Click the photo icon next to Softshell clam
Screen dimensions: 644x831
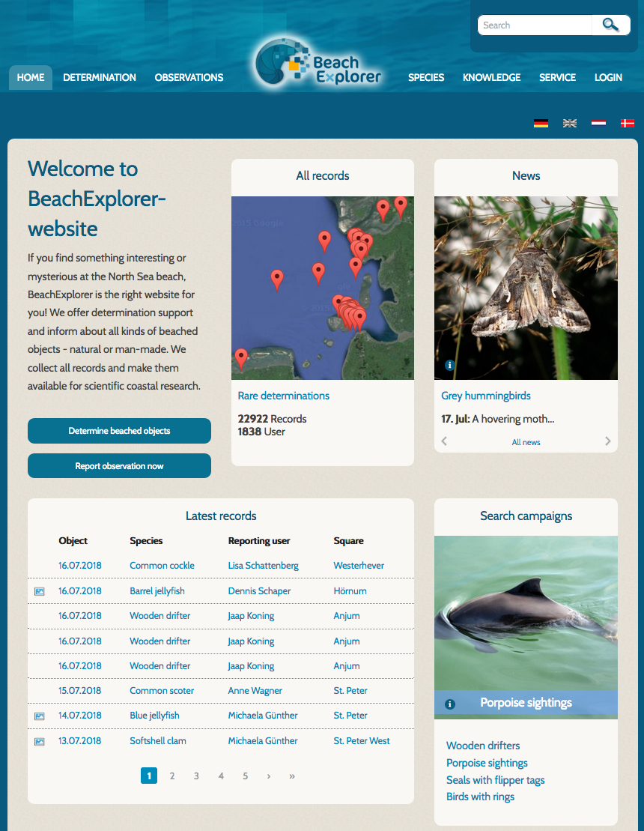(x=39, y=740)
